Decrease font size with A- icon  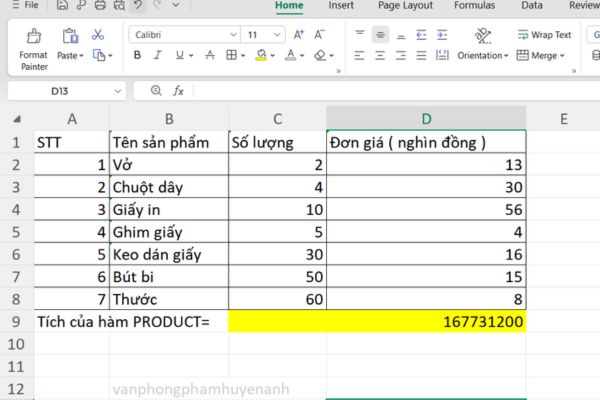pyautogui.click(x=319, y=35)
